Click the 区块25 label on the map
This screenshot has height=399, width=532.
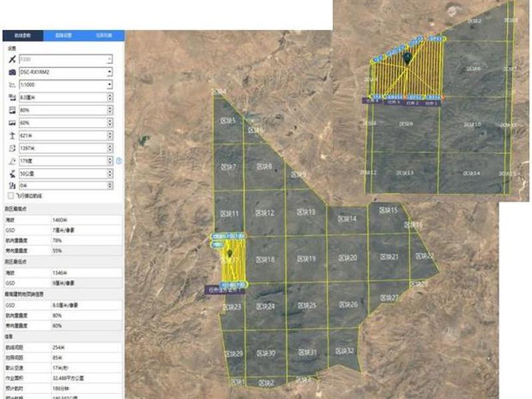click(x=307, y=305)
